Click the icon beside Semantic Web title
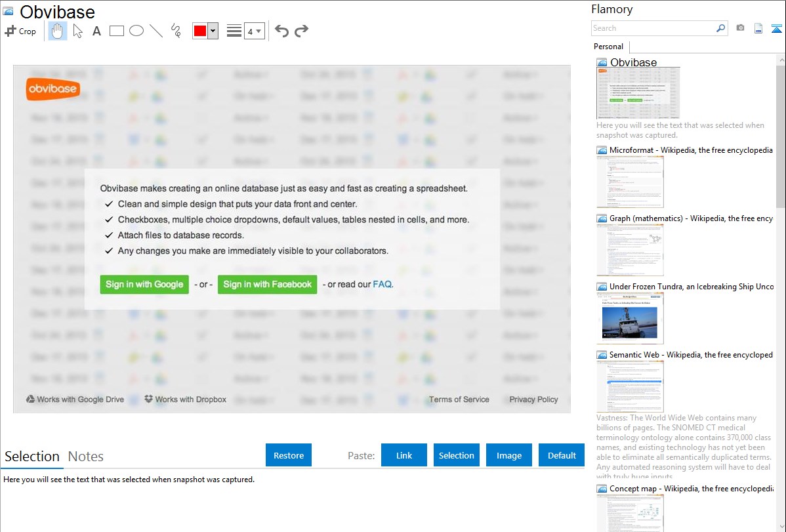The image size is (786, 532). [602, 355]
